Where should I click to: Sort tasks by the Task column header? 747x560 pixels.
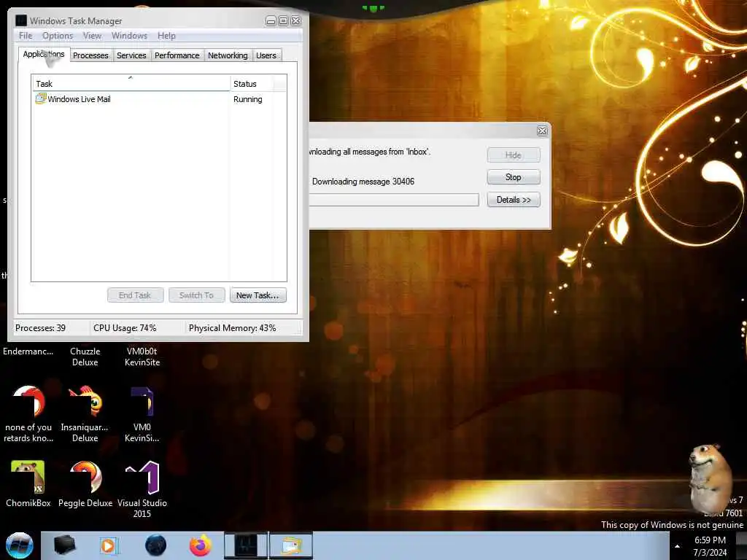[131, 84]
